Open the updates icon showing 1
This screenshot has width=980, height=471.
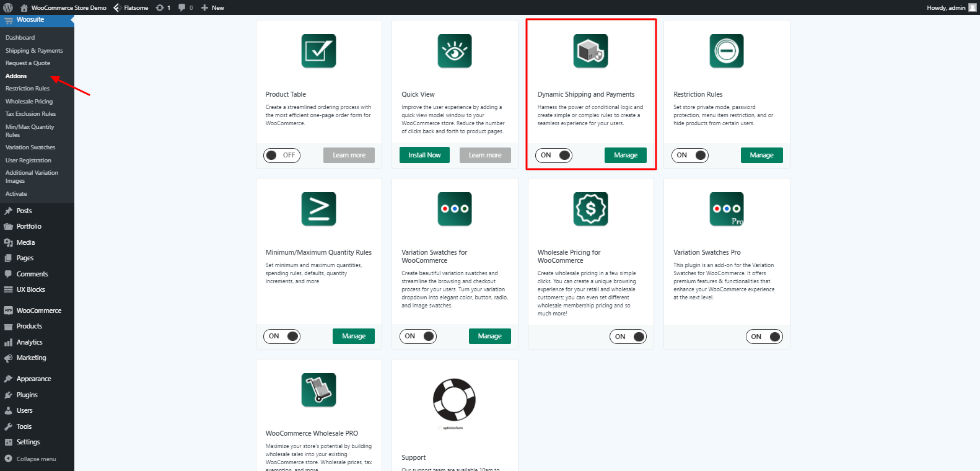click(163, 7)
